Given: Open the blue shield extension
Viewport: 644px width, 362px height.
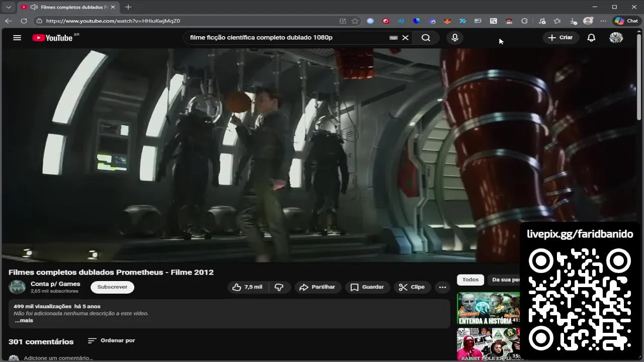Looking at the screenshot, I should pyautogui.click(x=416, y=21).
